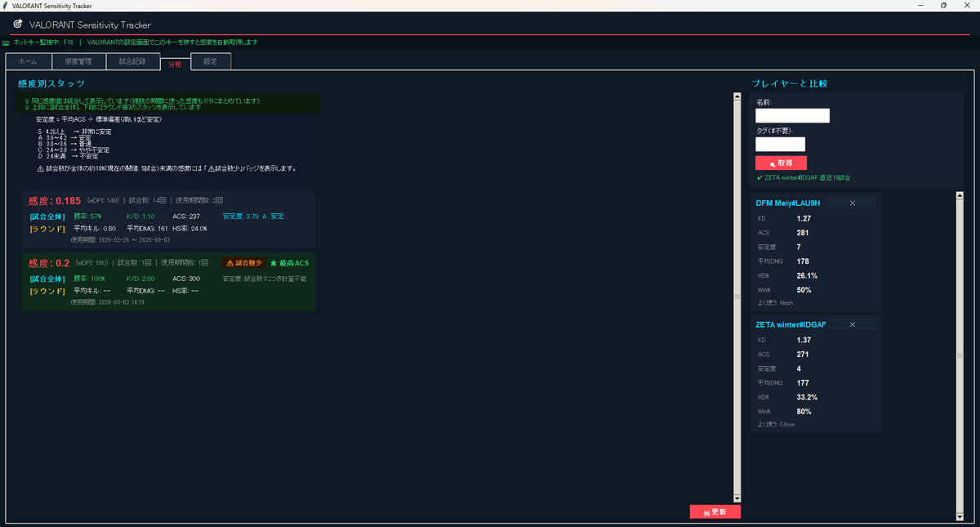Click the player cards scrollbar up arrow

click(960, 195)
